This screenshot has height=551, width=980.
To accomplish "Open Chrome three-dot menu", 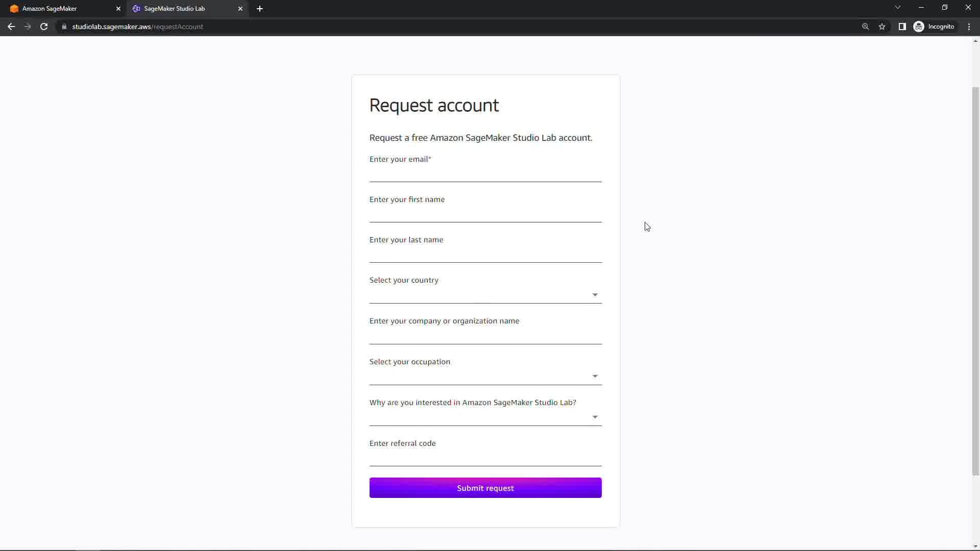I will click(x=969, y=27).
